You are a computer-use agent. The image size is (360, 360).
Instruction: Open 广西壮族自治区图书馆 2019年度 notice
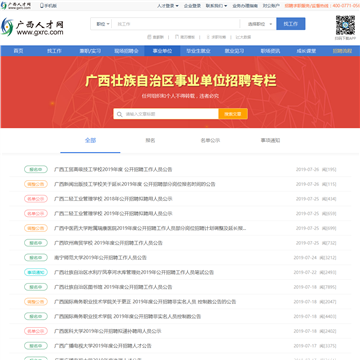(113, 287)
